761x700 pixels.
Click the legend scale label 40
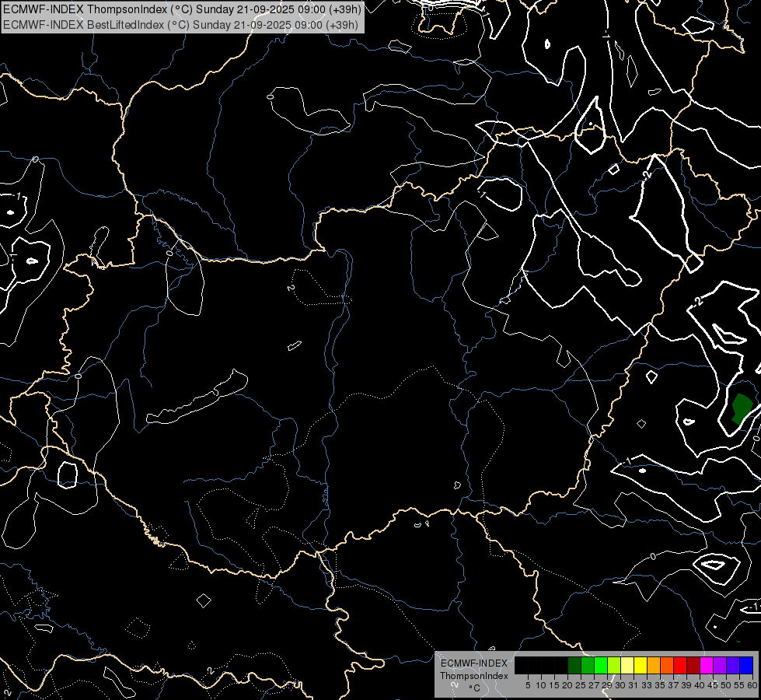[700, 685]
